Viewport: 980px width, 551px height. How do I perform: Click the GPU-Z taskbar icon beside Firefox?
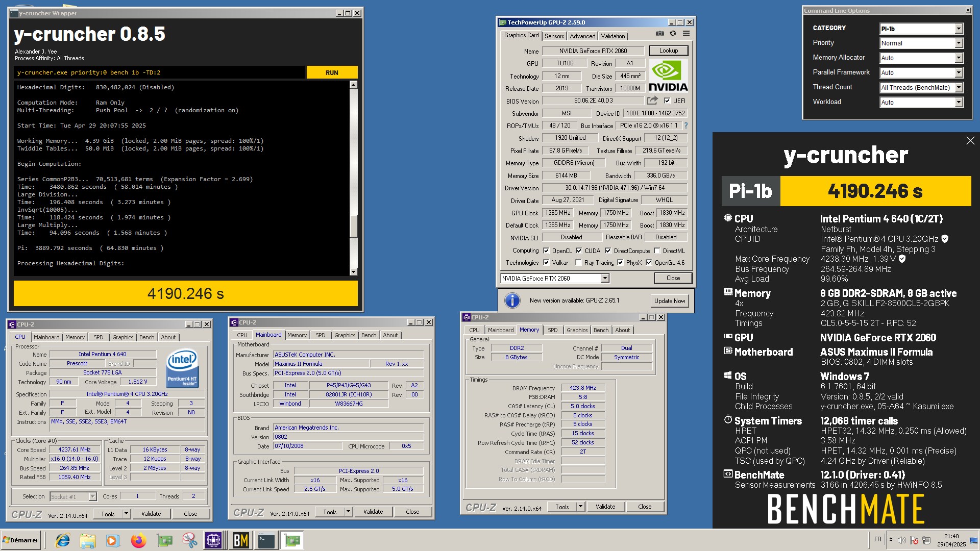164,540
